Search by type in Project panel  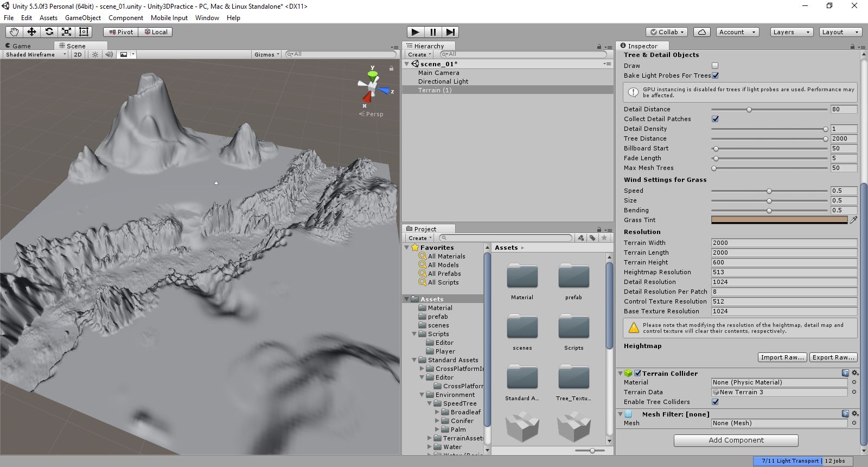tap(581, 238)
